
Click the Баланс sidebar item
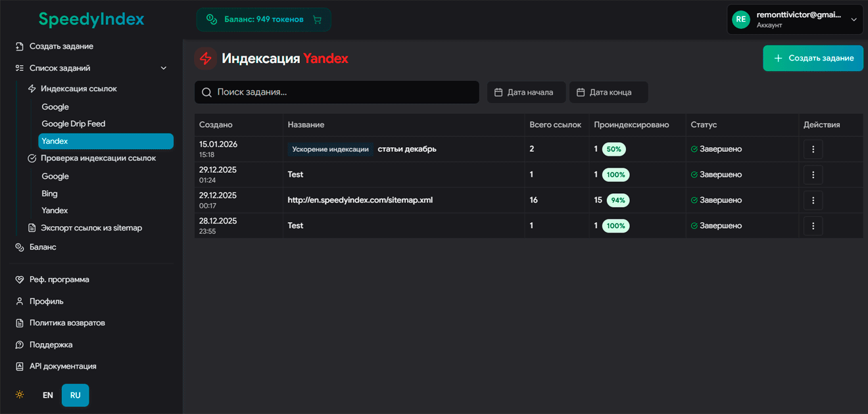pos(43,247)
